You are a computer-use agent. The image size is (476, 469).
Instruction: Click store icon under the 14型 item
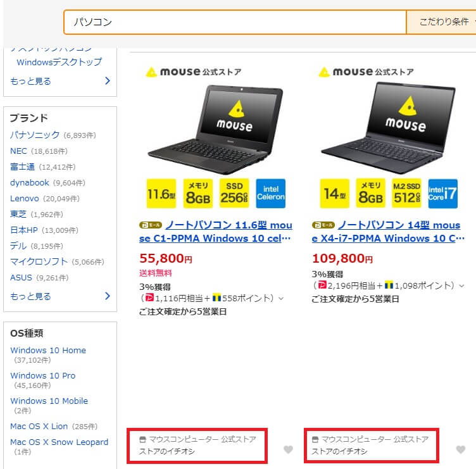[x=315, y=439]
